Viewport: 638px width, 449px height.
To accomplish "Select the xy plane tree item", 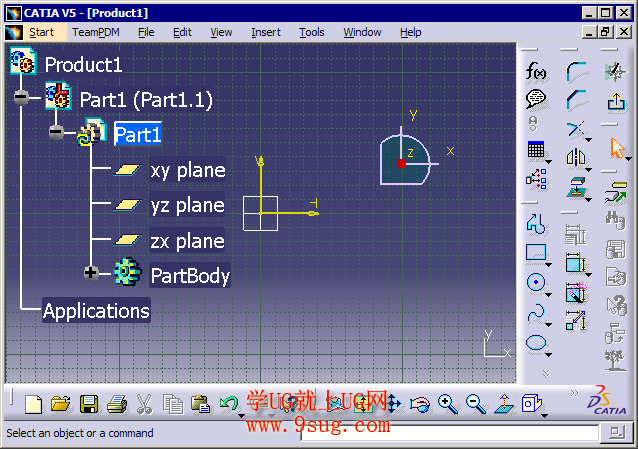I will (x=187, y=170).
